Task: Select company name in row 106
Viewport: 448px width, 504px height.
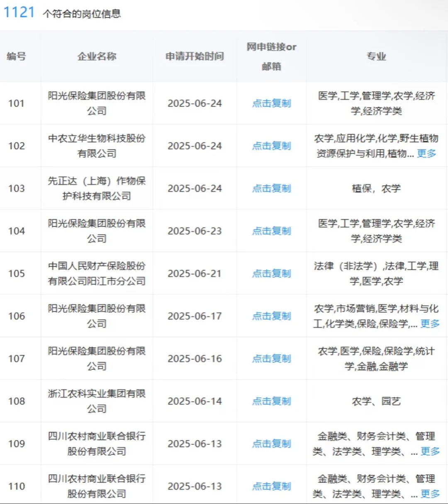Action: 97,316
